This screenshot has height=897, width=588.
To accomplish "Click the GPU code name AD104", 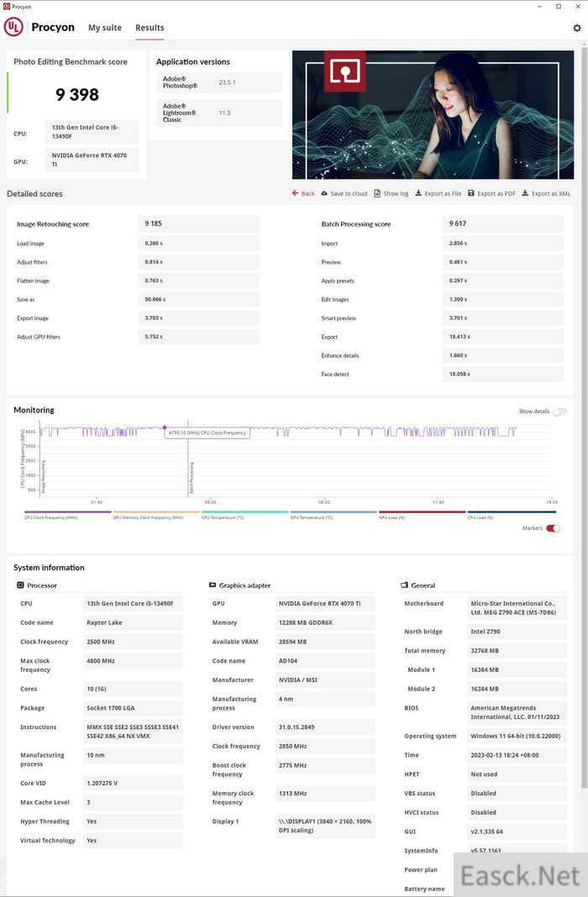I will 325,661.
